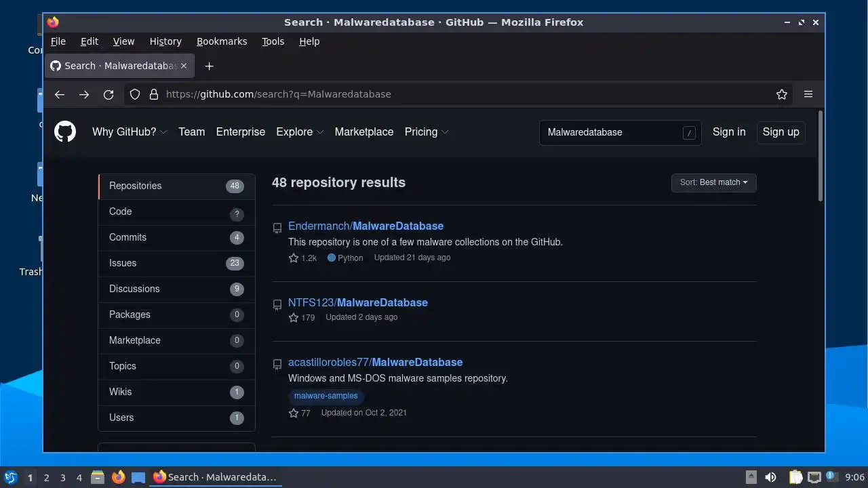The image size is (868, 488).
Task: Click the show desktop taskbar icon
Action: tap(138, 477)
